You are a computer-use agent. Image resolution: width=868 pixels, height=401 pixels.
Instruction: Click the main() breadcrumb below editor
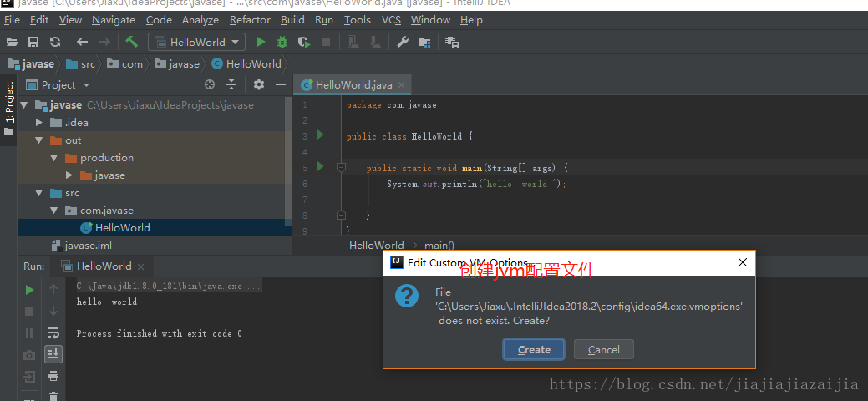tap(439, 246)
